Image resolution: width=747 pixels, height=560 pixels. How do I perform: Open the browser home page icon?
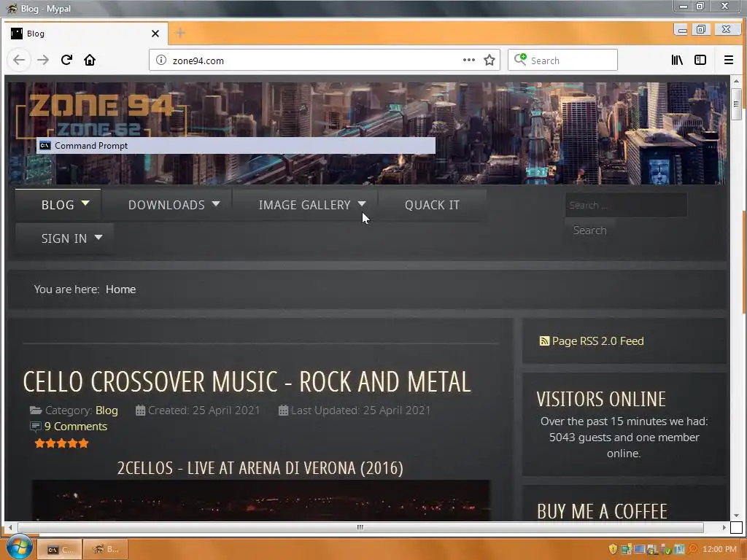(90, 60)
